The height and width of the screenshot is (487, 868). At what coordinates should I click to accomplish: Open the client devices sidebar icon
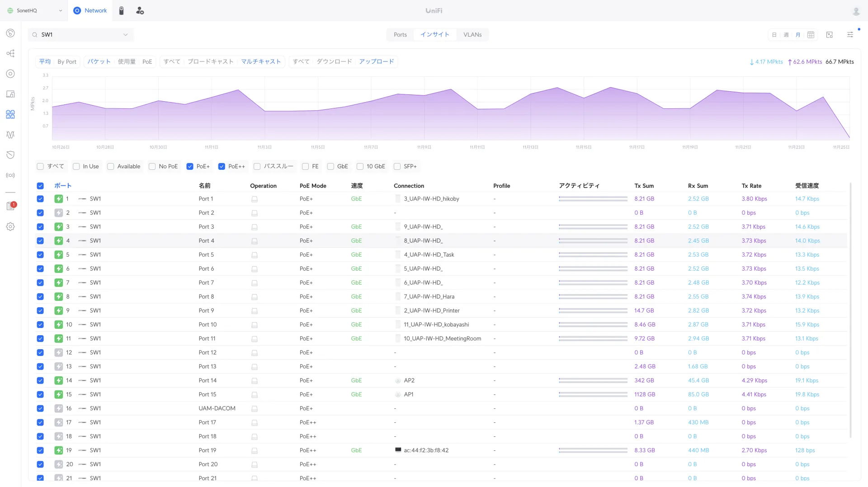pos(10,94)
